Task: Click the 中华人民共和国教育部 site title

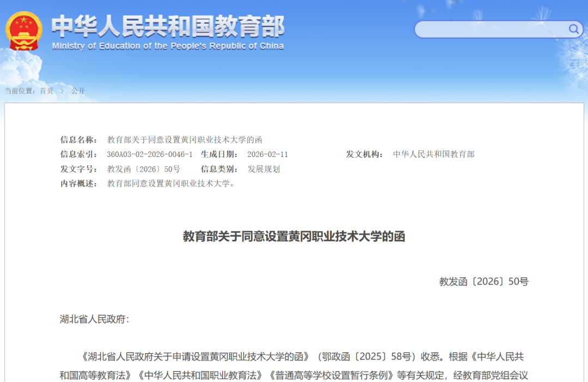Action: pyautogui.click(x=168, y=26)
